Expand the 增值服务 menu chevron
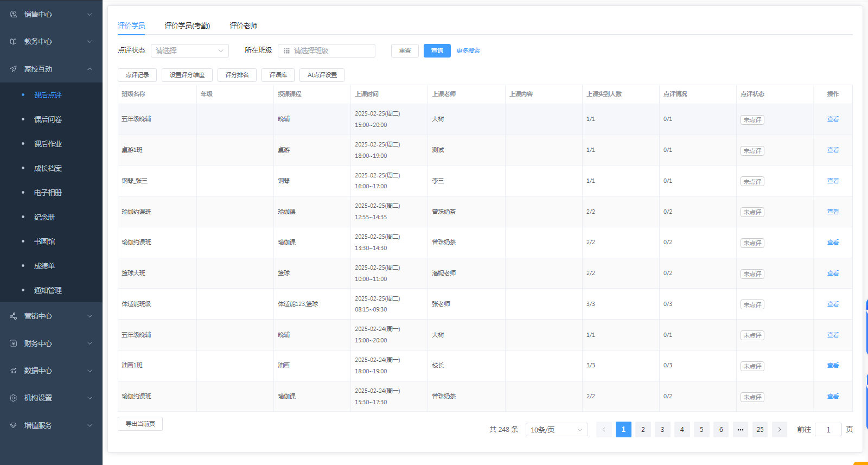 pos(90,425)
